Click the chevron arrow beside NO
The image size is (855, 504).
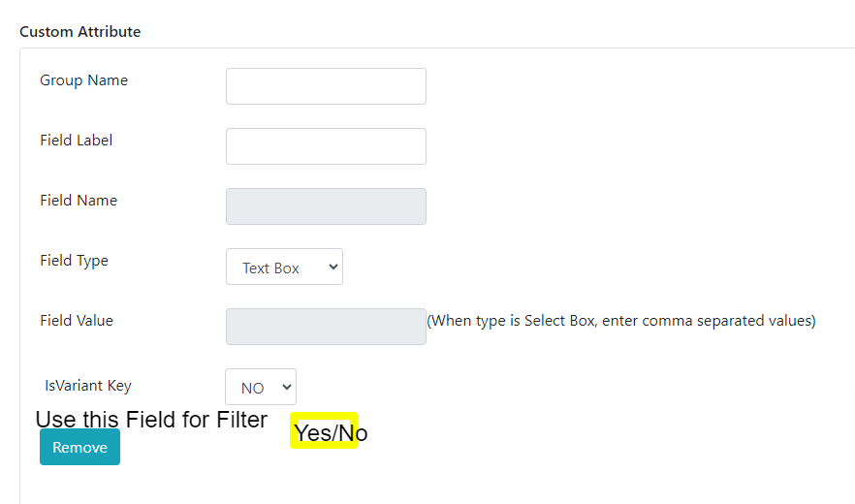pyautogui.click(x=286, y=387)
